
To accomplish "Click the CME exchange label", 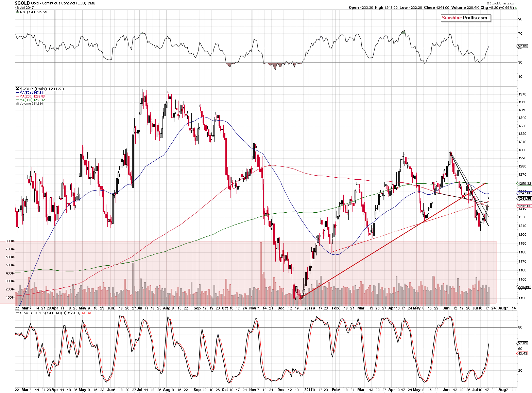I will (91, 3).
